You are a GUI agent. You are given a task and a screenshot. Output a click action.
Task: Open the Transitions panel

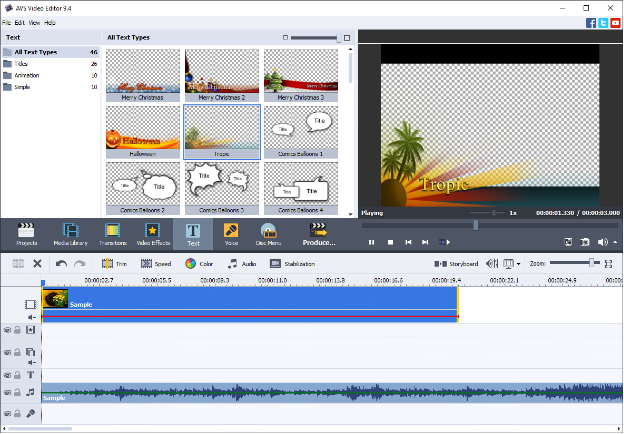pos(113,234)
